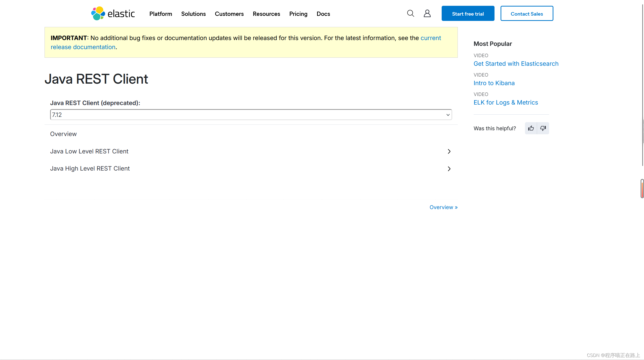Click the thumbs down icon
644x360 pixels.
point(543,128)
